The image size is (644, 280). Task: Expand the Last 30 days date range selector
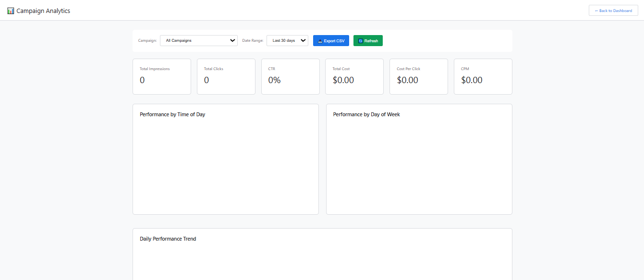point(287,41)
